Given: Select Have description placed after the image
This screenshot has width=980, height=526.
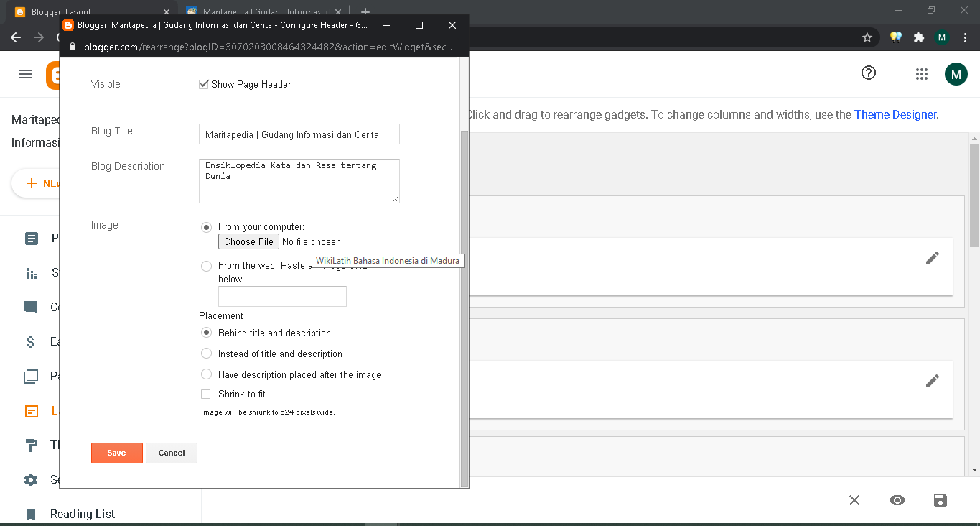Looking at the screenshot, I should 207,374.
